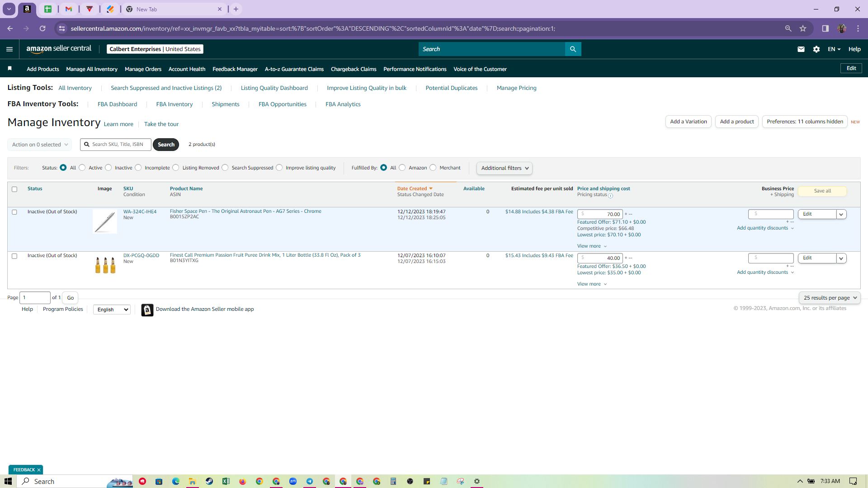This screenshot has width=868, height=488.
Task: Choose the Active status filter
Action: pos(82,168)
